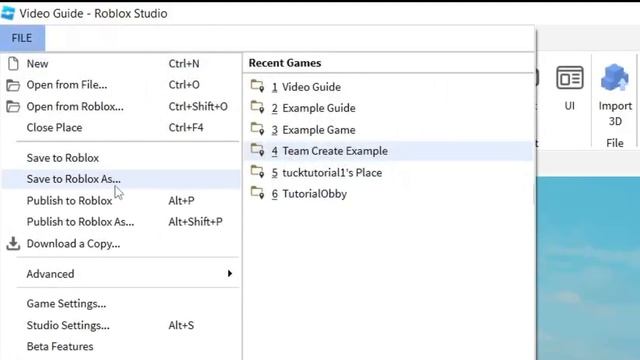Click the folder icon beside Example Game
The height and width of the screenshot is (360, 640).
point(258,129)
